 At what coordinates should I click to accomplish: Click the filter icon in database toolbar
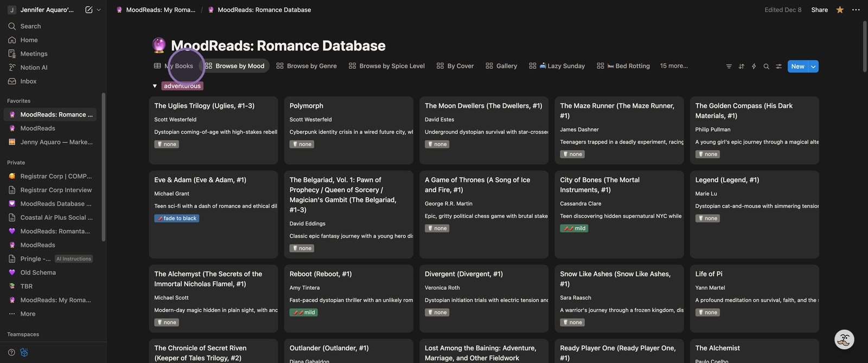[x=729, y=66]
